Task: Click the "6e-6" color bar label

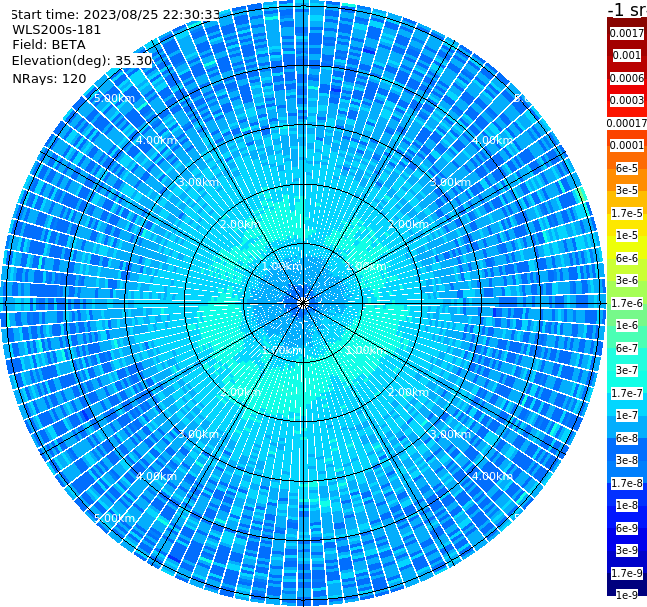Action: click(627, 258)
